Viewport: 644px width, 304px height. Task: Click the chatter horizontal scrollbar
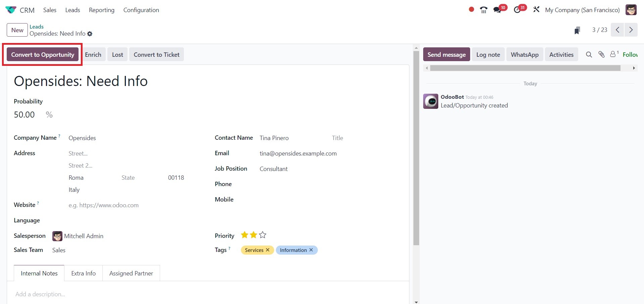click(x=525, y=68)
